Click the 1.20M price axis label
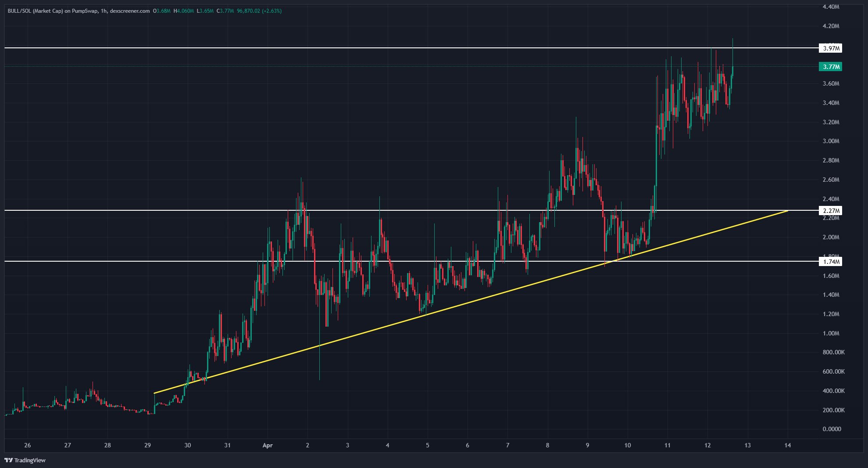 click(x=831, y=314)
